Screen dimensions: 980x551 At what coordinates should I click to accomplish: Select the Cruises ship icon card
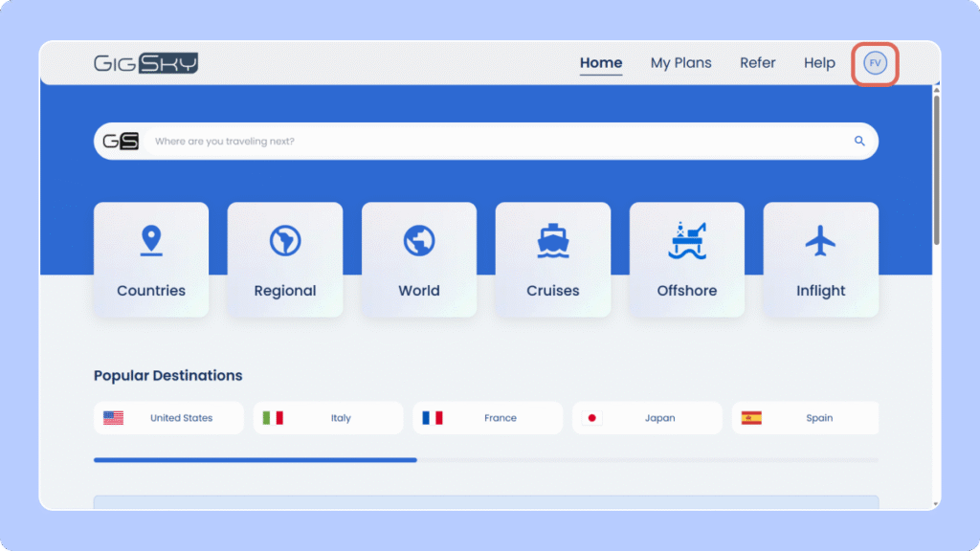(552, 242)
